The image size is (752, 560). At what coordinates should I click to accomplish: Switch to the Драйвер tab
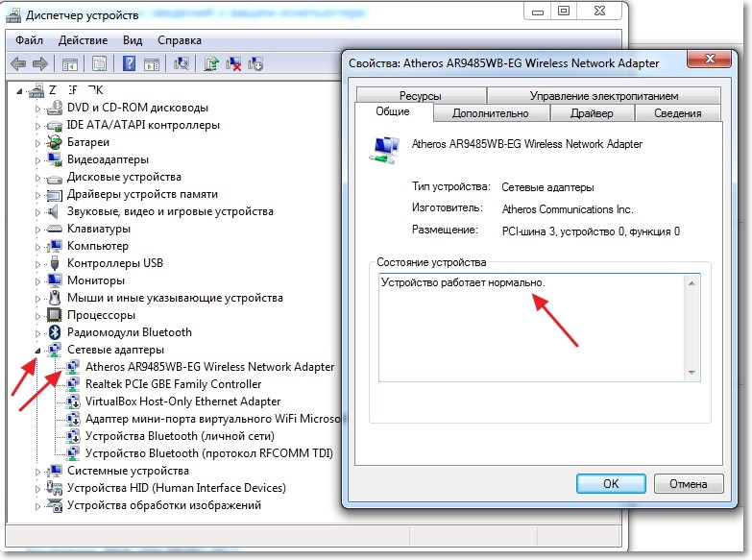591,113
